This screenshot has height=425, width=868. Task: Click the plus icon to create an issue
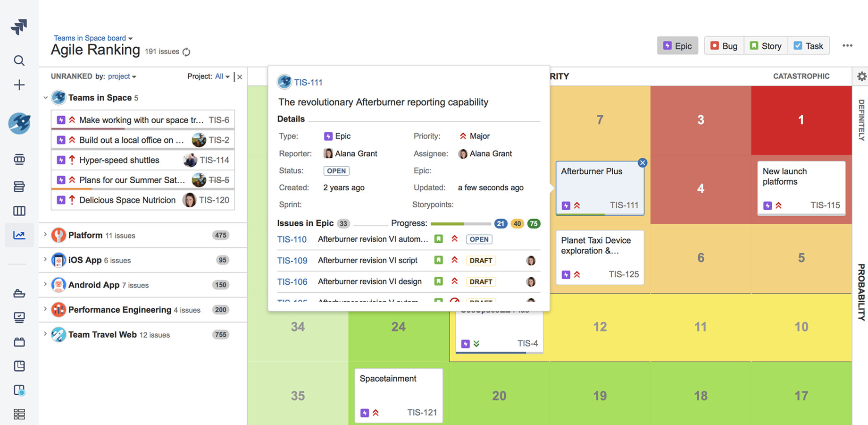(x=19, y=85)
